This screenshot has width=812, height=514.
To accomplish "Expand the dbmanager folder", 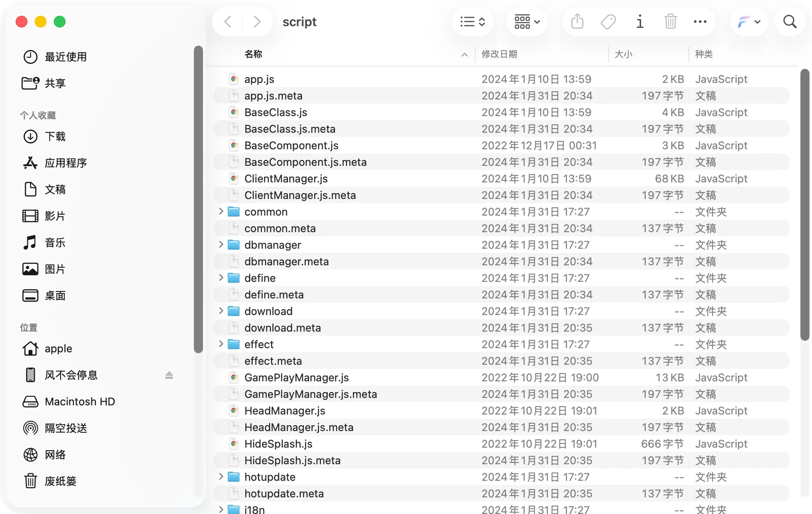I will tap(221, 245).
